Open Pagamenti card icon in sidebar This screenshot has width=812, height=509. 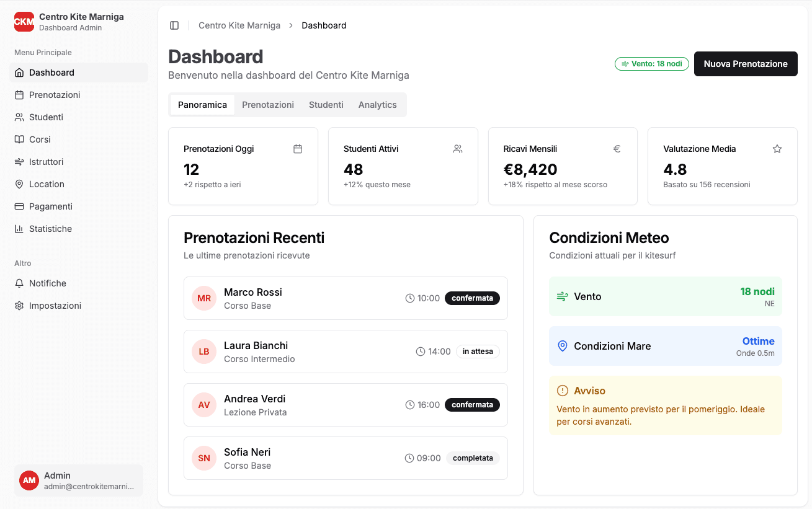[x=19, y=206]
